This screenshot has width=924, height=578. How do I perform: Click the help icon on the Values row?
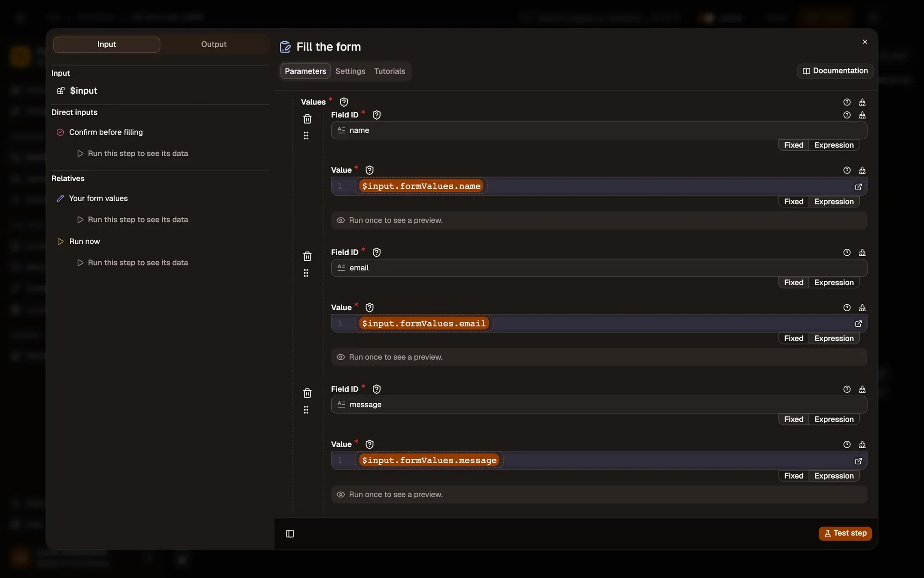tap(847, 102)
